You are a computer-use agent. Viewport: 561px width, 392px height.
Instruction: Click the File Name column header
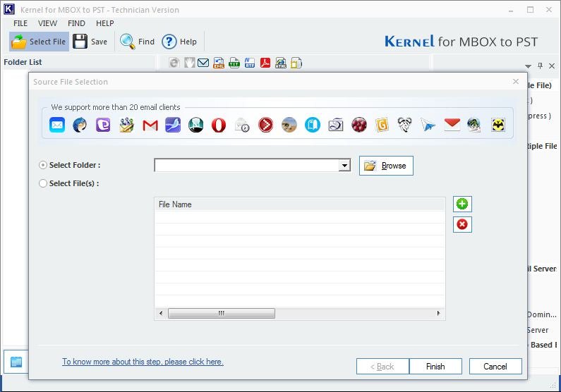[x=300, y=204]
